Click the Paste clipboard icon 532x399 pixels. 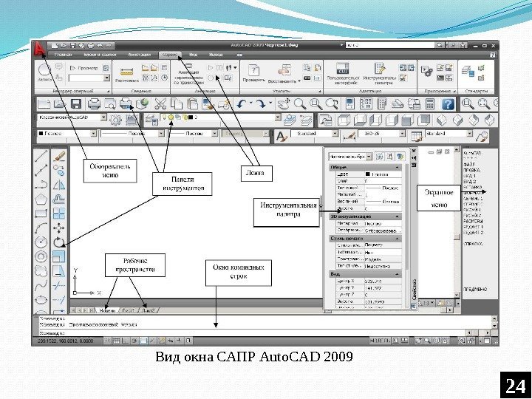192,104
